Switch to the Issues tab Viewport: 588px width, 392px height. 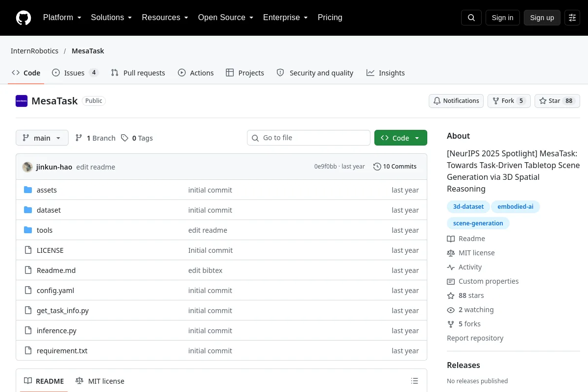click(x=75, y=73)
